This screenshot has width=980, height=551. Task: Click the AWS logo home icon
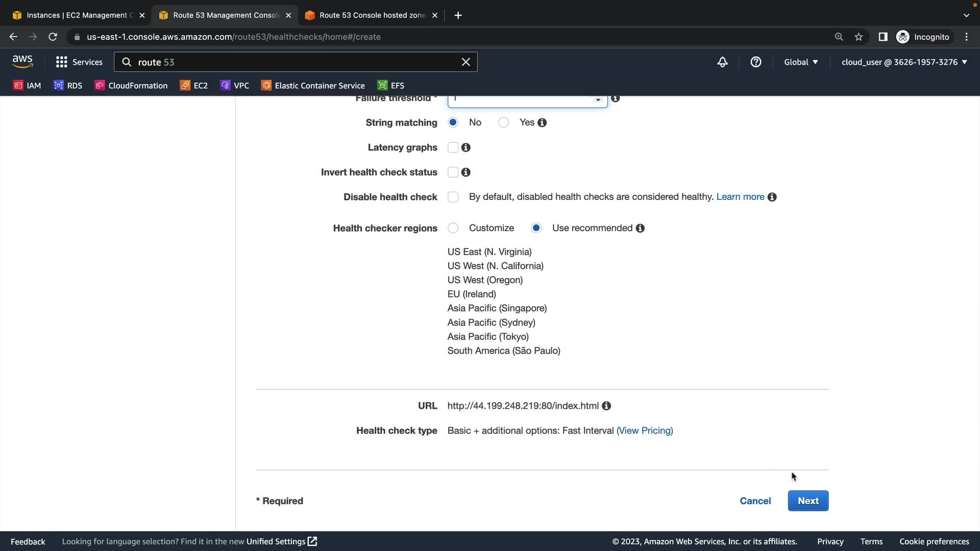22,62
